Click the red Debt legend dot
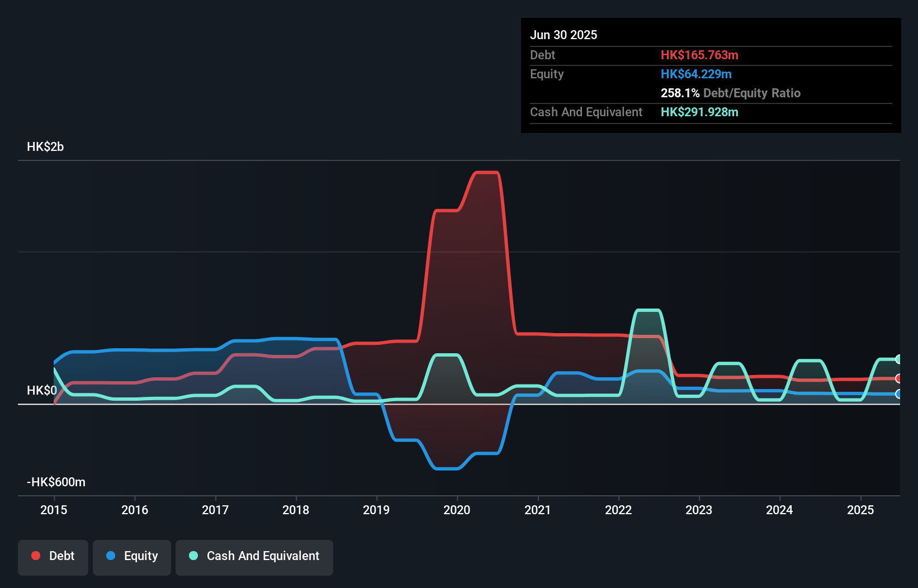918x588 pixels. [x=35, y=556]
